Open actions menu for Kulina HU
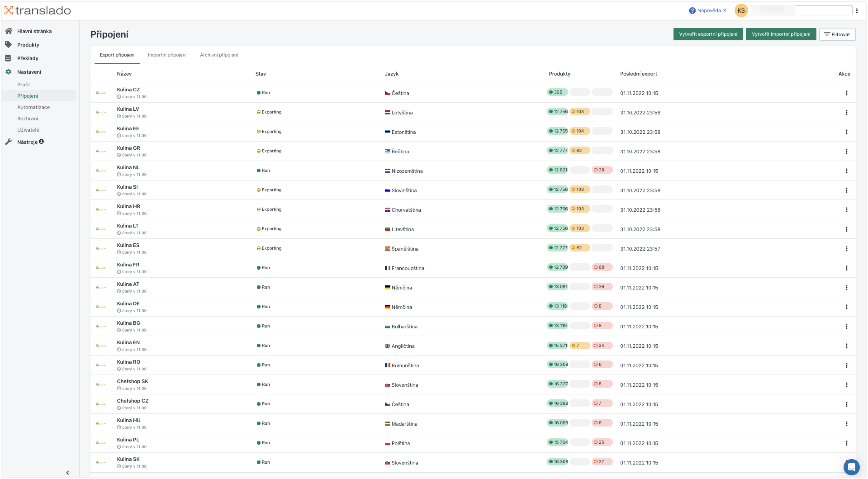Viewport: 868px width, 479px height. click(846, 424)
